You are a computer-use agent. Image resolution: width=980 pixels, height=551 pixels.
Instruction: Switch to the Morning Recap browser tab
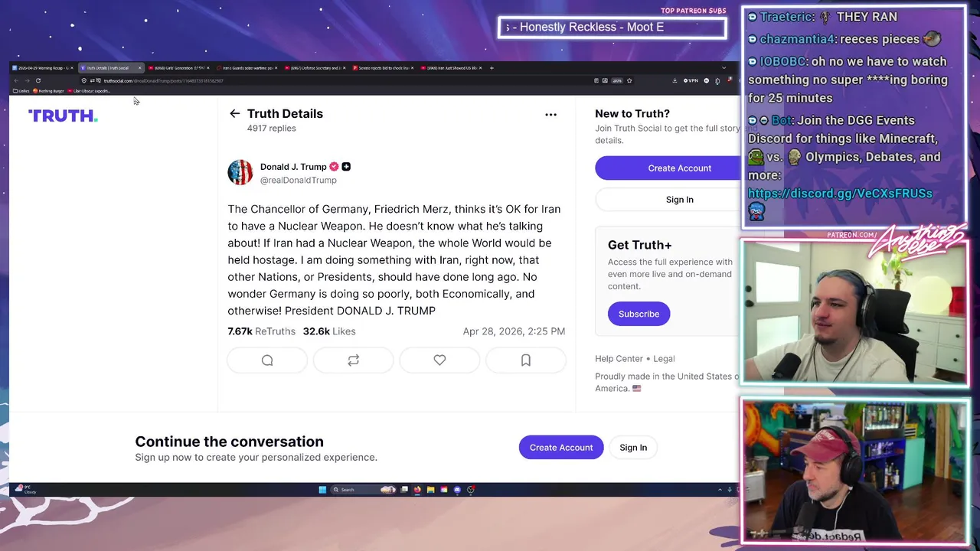42,68
